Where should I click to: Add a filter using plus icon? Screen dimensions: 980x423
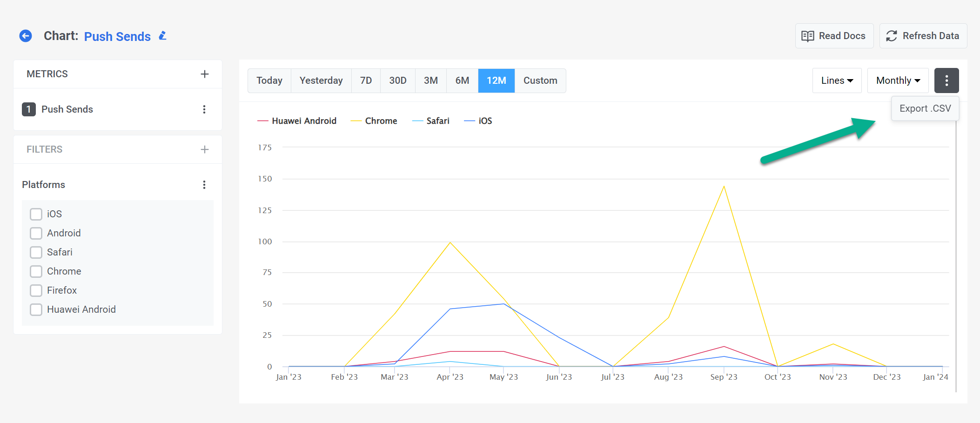click(204, 149)
